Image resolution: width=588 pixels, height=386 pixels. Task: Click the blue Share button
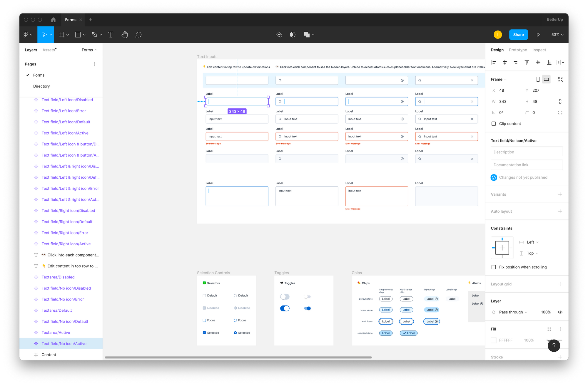518,35
